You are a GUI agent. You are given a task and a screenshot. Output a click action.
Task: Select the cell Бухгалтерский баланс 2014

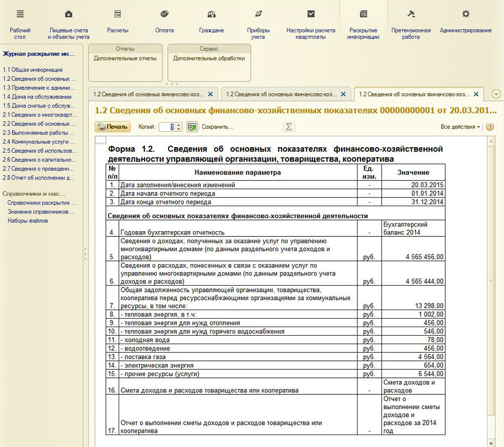[x=413, y=228]
